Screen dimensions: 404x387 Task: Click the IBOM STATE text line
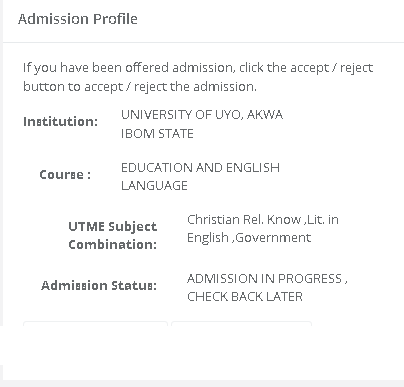point(157,134)
